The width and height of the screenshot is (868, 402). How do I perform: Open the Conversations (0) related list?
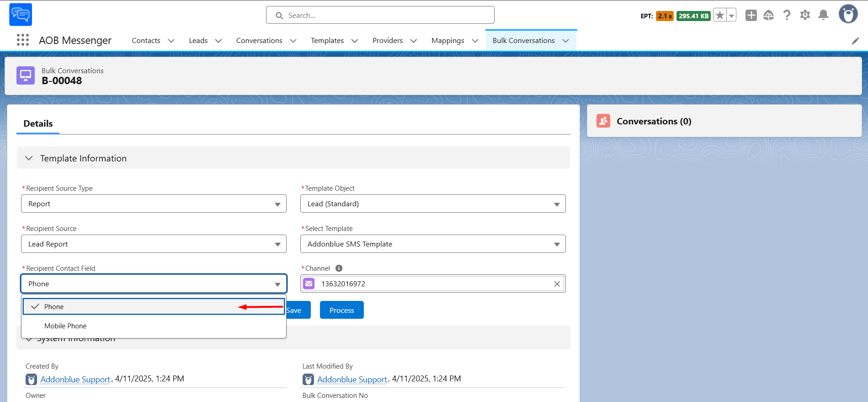point(654,121)
